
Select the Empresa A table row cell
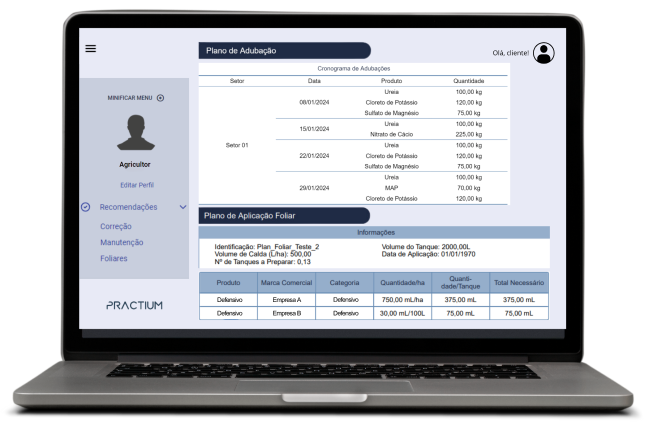coord(287,299)
